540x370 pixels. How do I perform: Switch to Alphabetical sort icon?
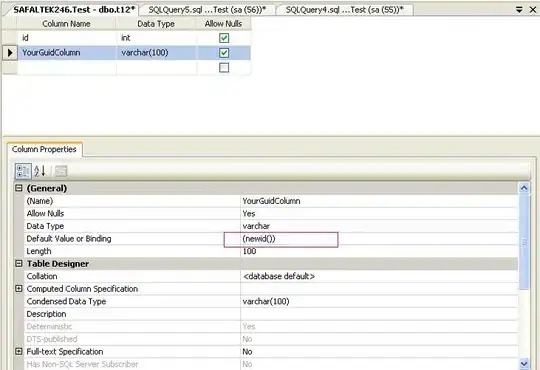pyautogui.click(x=40, y=171)
